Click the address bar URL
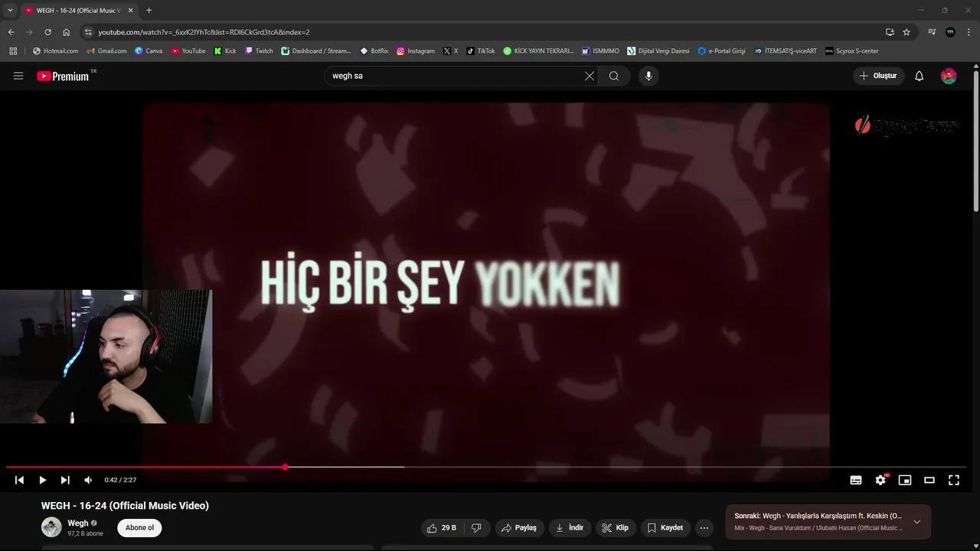 point(204,32)
